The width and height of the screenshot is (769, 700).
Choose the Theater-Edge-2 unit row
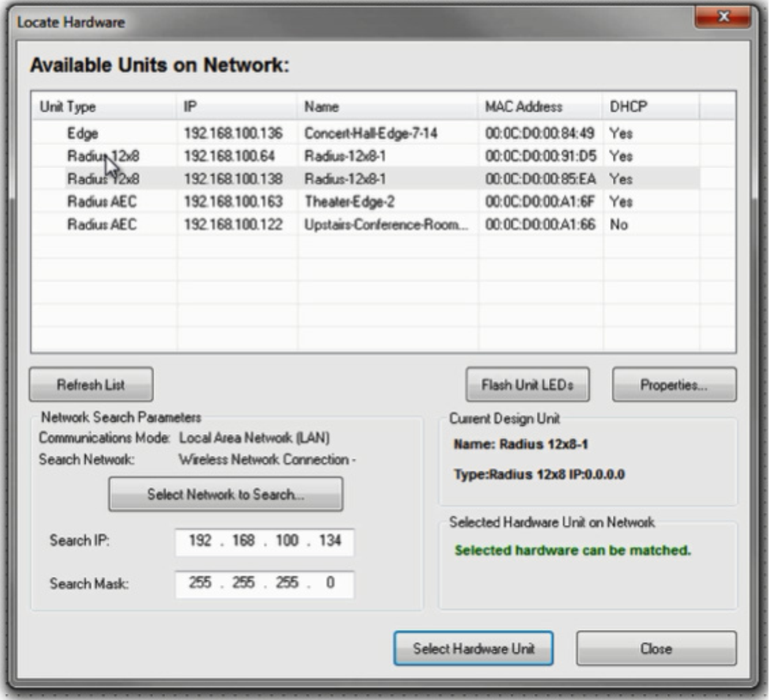[x=349, y=202]
